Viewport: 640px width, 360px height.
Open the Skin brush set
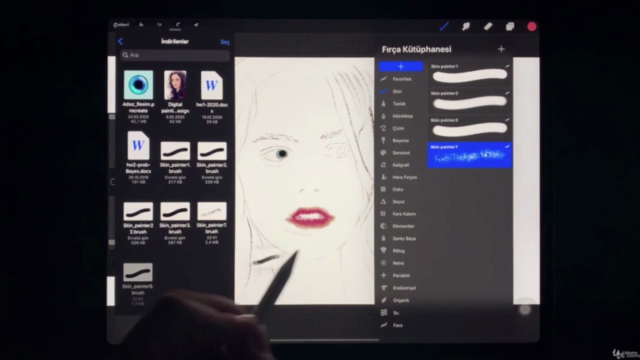pos(401,91)
